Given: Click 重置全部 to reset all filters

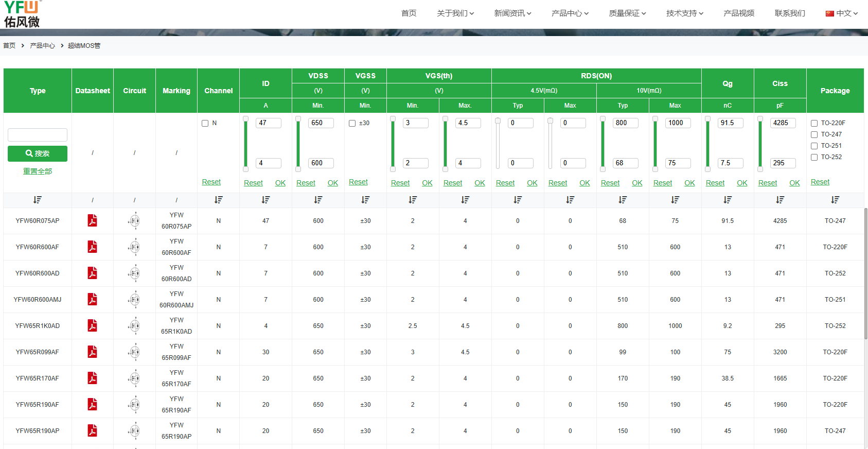Looking at the screenshot, I should click(38, 171).
